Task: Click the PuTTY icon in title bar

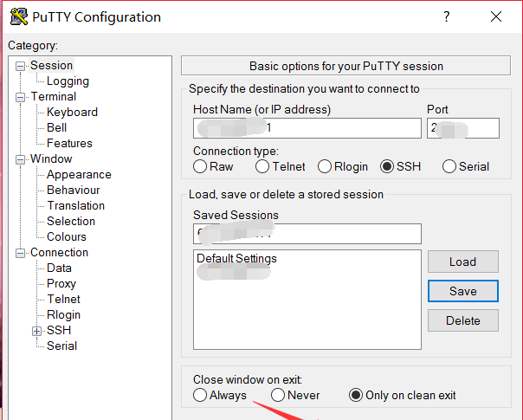Action: click(x=19, y=16)
